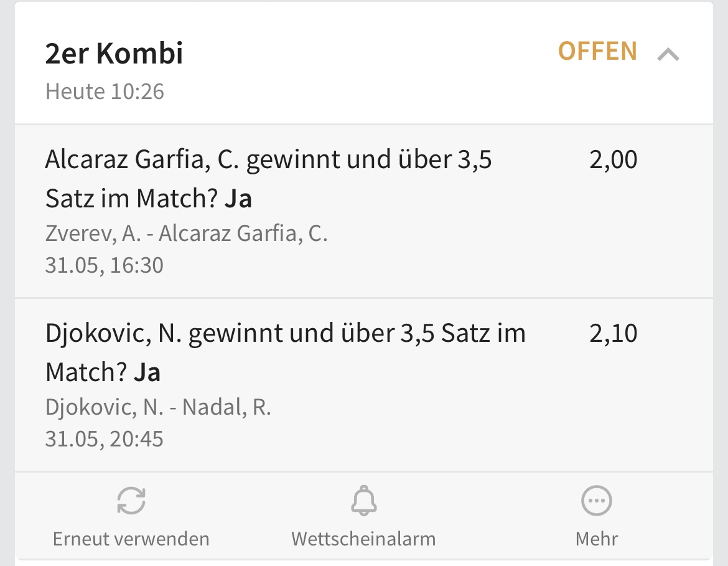Select the 2er Kombi title
The height and width of the screenshot is (566, 728).
pos(114,54)
